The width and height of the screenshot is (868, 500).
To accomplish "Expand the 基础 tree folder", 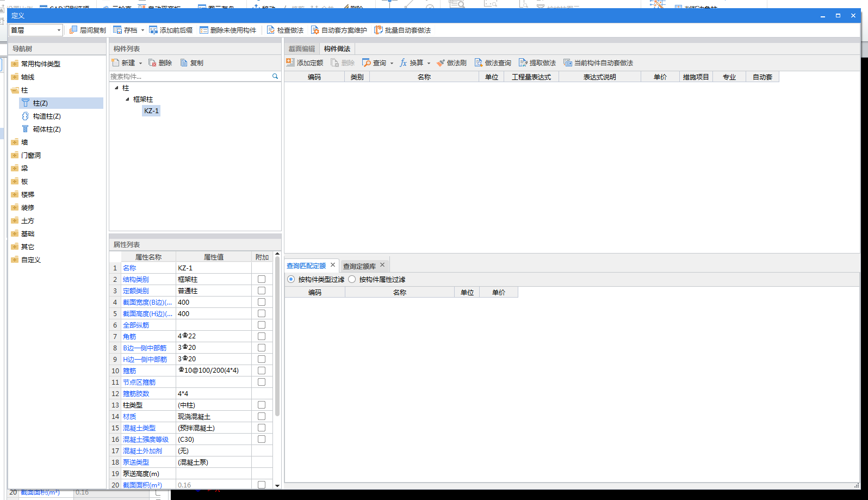I will click(x=15, y=233).
